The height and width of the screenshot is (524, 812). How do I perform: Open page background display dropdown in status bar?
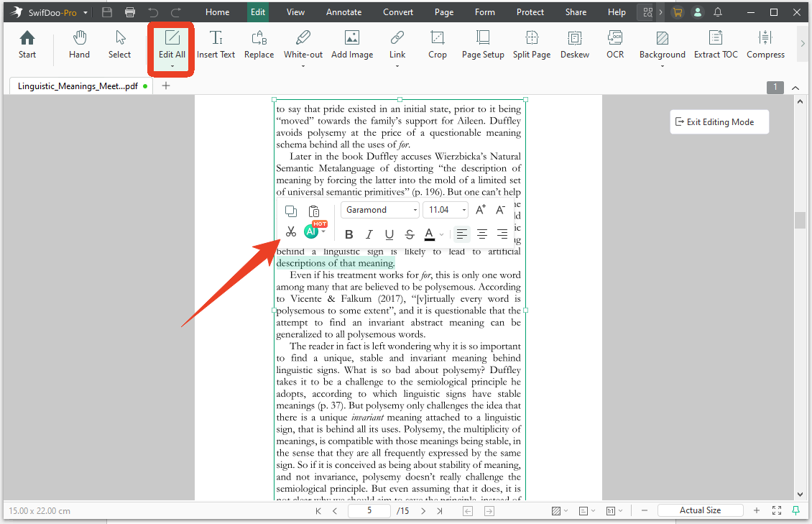point(559,511)
